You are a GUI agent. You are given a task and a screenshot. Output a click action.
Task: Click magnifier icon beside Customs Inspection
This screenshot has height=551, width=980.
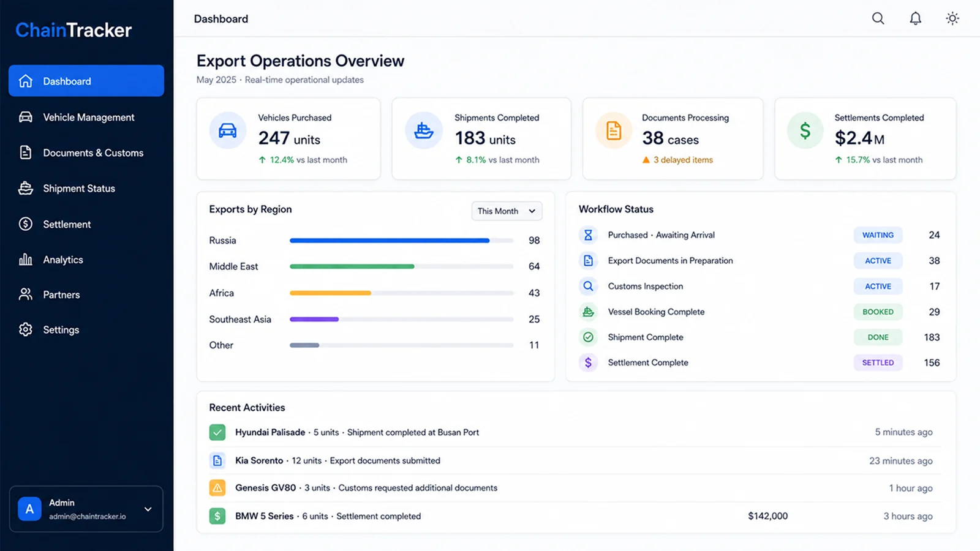(x=588, y=286)
